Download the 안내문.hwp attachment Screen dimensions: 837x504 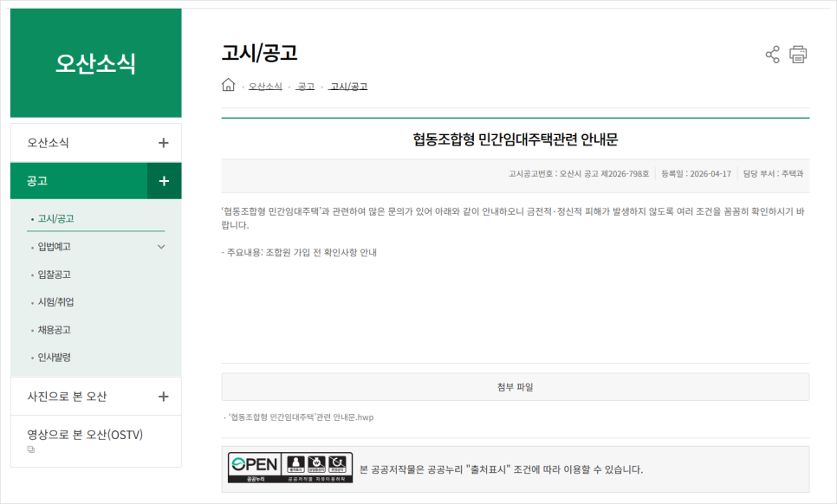[x=301, y=417]
